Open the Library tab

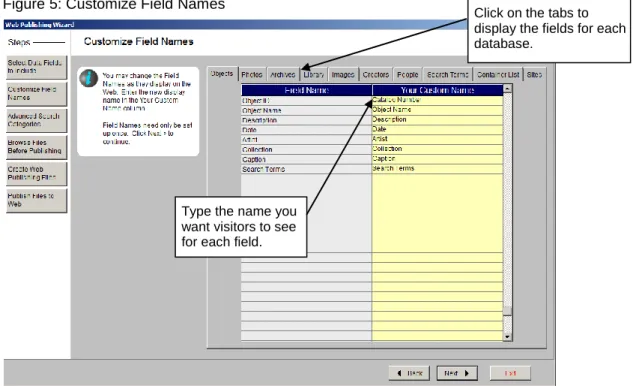(314, 75)
